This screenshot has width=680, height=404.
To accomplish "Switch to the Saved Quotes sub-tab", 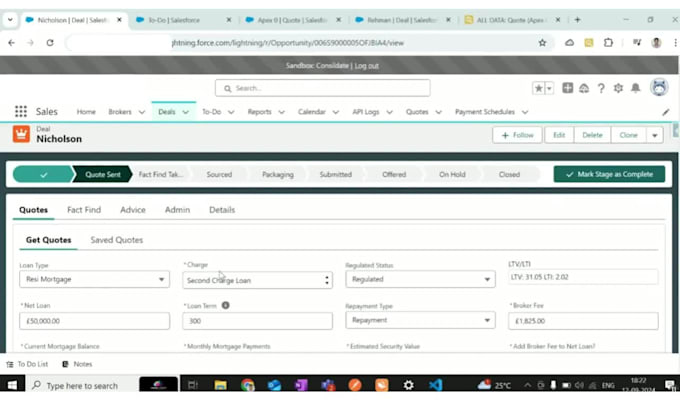I will pyautogui.click(x=117, y=240).
